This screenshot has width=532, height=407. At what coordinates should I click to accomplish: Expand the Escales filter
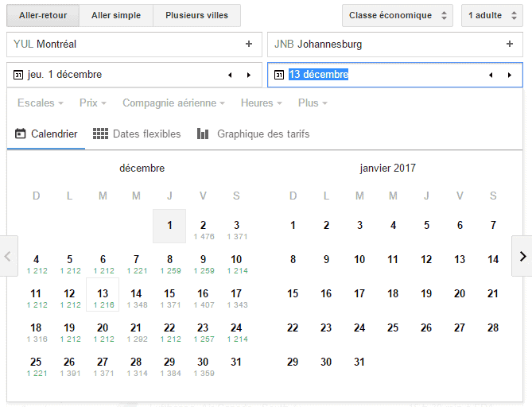pos(41,103)
